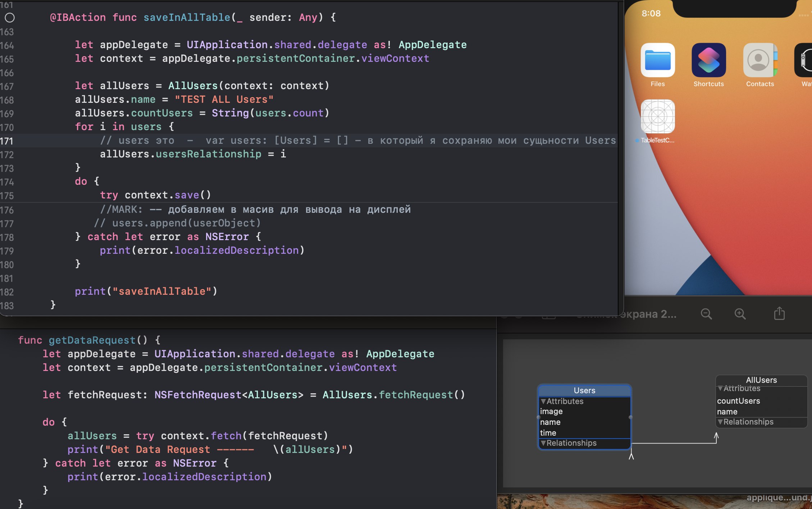Collapse Attributes section of Users entity
Screen dimensions: 812x509
click(x=543, y=401)
